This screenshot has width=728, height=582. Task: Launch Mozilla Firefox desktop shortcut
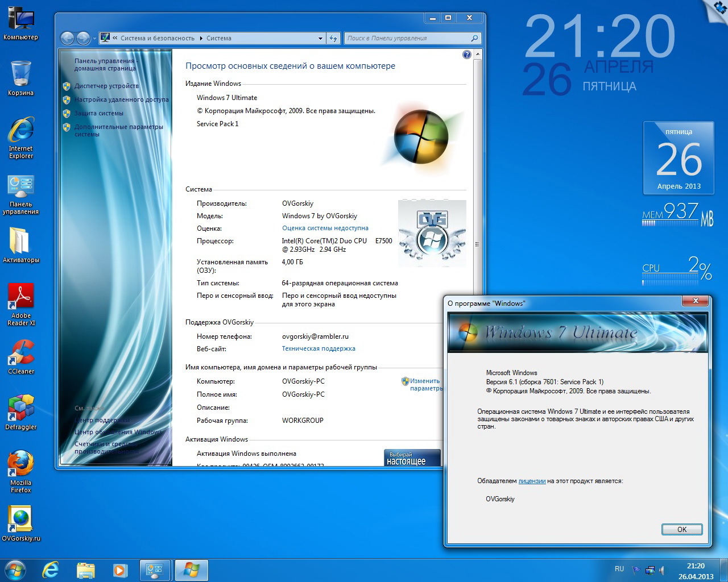pyautogui.click(x=21, y=472)
